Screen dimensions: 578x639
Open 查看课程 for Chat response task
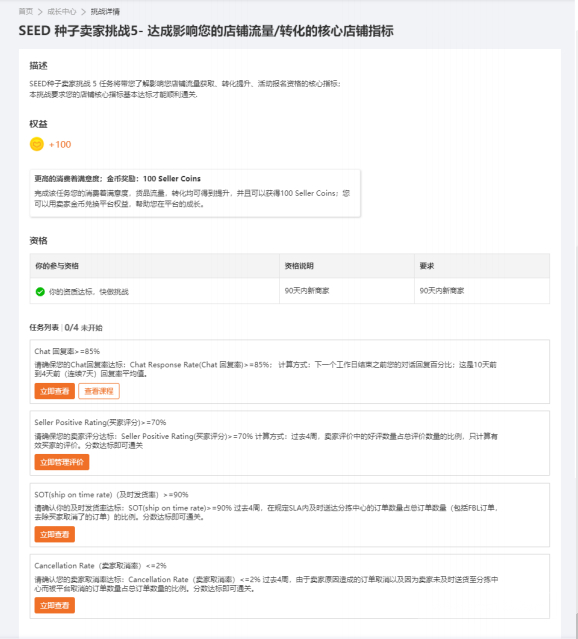click(x=99, y=391)
